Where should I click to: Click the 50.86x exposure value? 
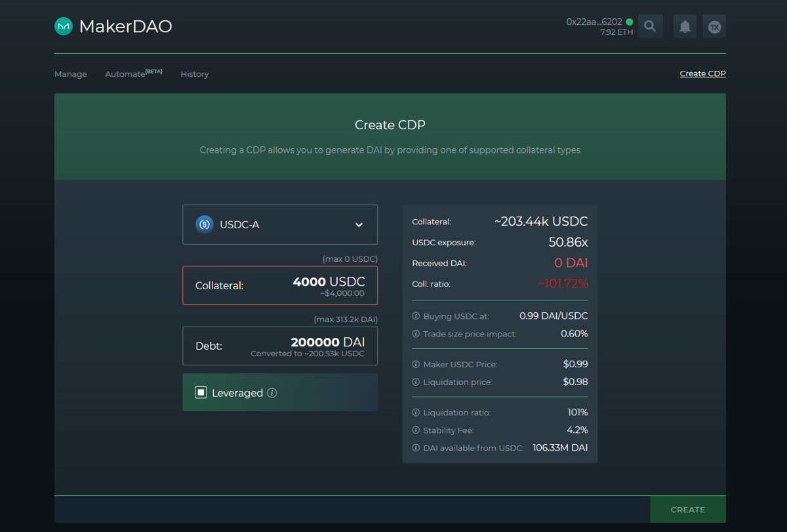pos(568,242)
